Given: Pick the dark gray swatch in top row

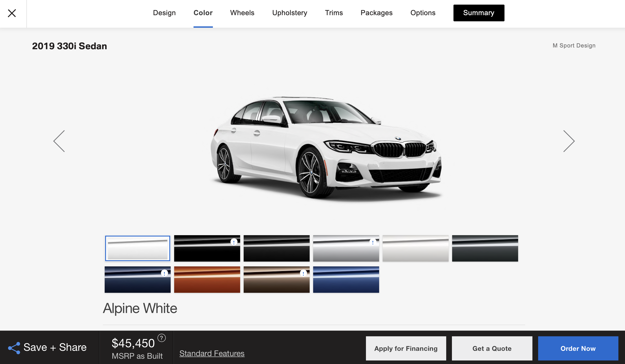Looking at the screenshot, I should pyautogui.click(x=485, y=248).
